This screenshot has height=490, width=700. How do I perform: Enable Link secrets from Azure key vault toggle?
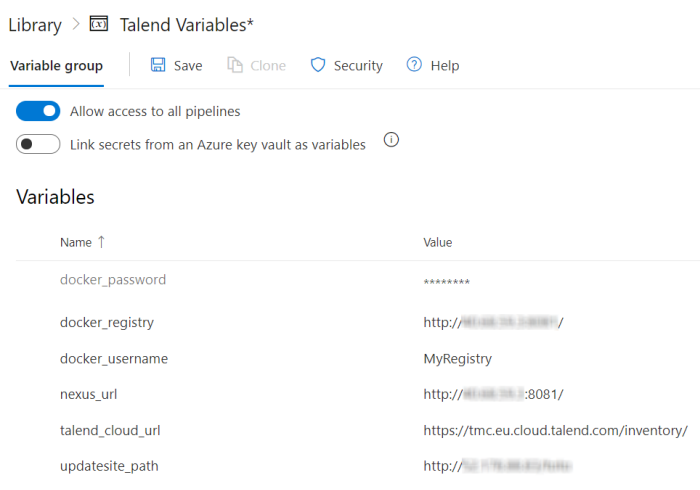pyautogui.click(x=38, y=144)
